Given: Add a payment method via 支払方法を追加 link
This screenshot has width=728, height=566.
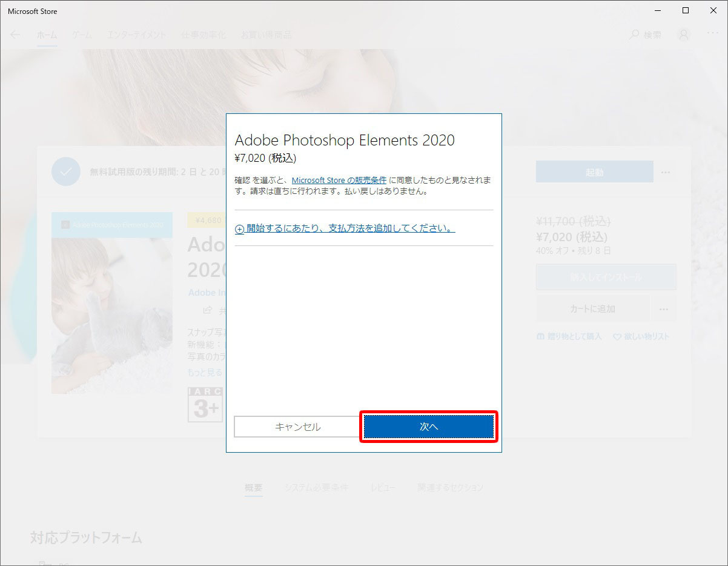Looking at the screenshot, I should click(x=351, y=228).
